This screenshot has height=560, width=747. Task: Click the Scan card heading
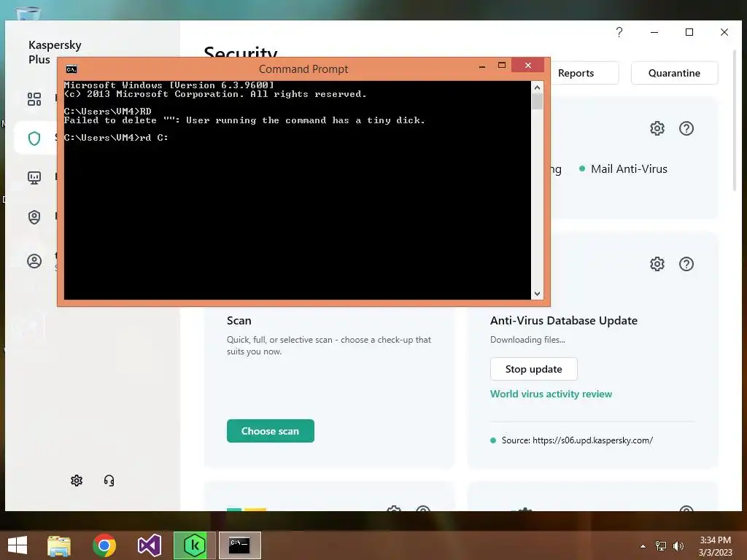pyautogui.click(x=239, y=321)
